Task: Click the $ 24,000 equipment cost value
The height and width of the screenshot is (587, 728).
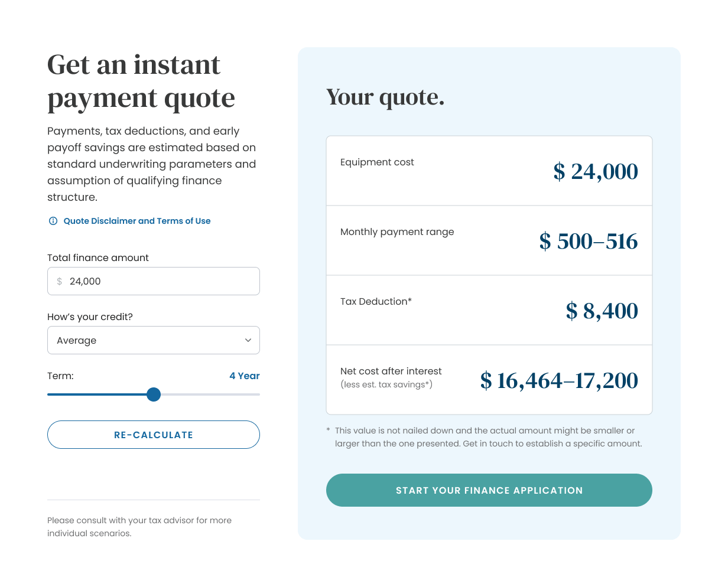Action: [596, 171]
